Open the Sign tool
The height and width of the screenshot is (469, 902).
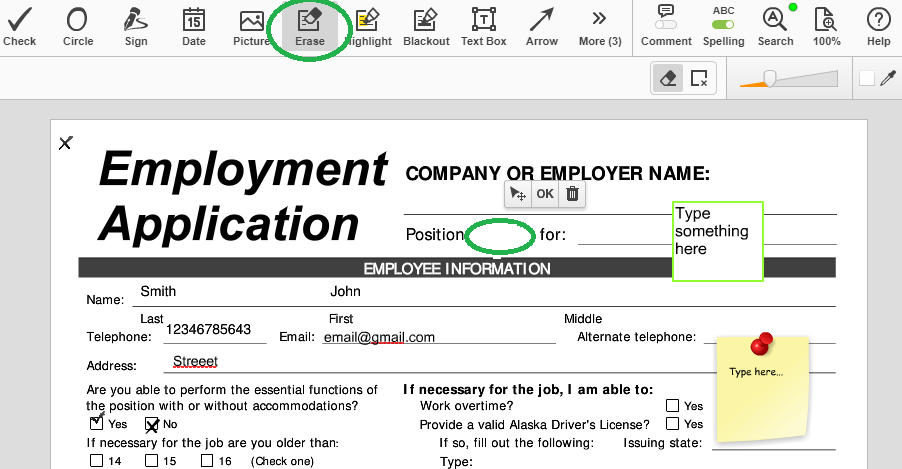[x=136, y=27]
